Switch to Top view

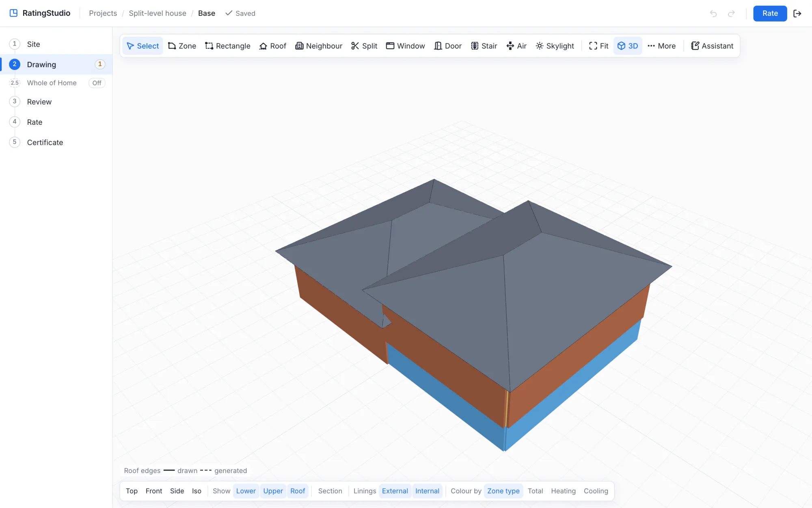coord(132,491)
